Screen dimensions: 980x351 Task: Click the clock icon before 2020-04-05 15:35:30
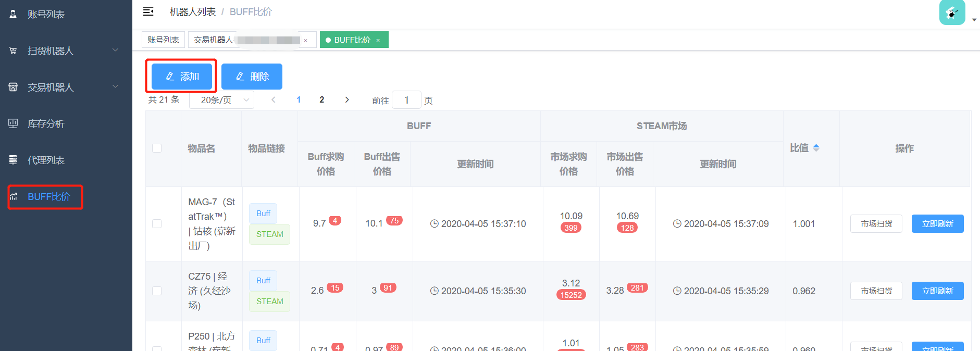(x=435, y=291)
